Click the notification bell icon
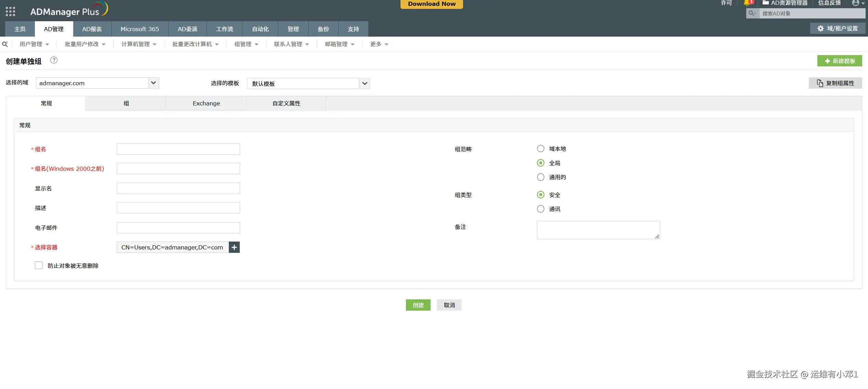Image resolution: width=868 pixels, height=389 pixels. click(747, 3)
